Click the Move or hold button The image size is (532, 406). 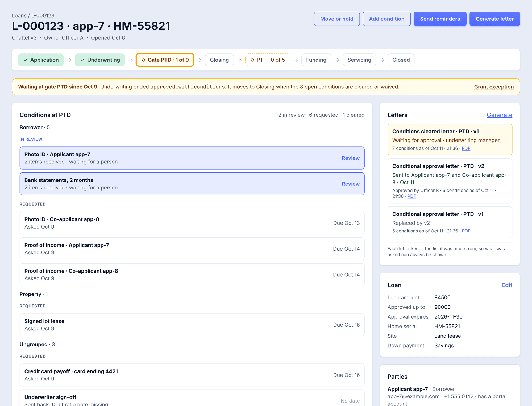pyautogui.click(x=337, y=19)
